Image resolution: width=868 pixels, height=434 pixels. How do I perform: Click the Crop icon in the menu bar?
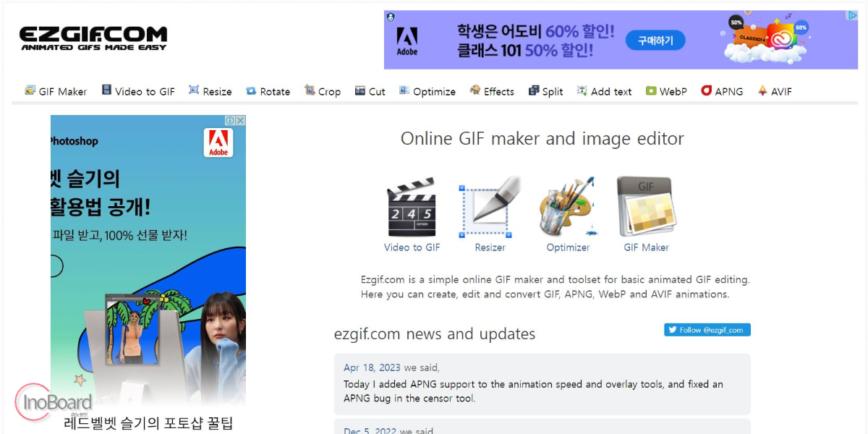(310, 90)
